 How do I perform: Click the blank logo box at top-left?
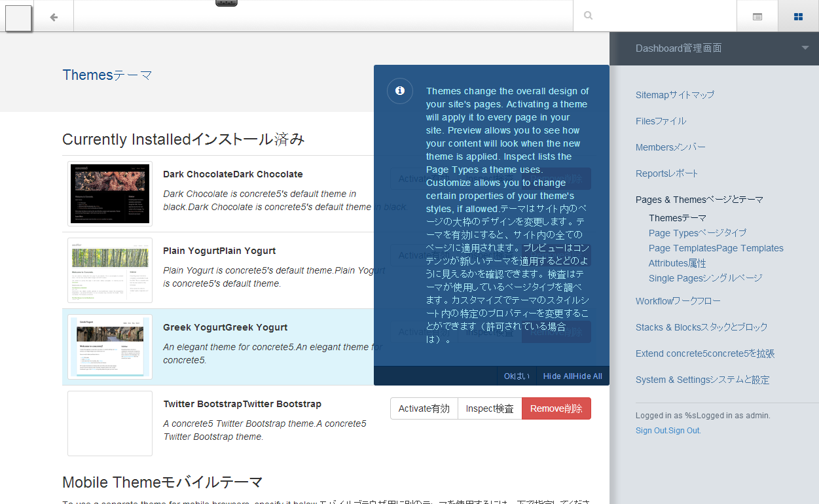[18, 18]
